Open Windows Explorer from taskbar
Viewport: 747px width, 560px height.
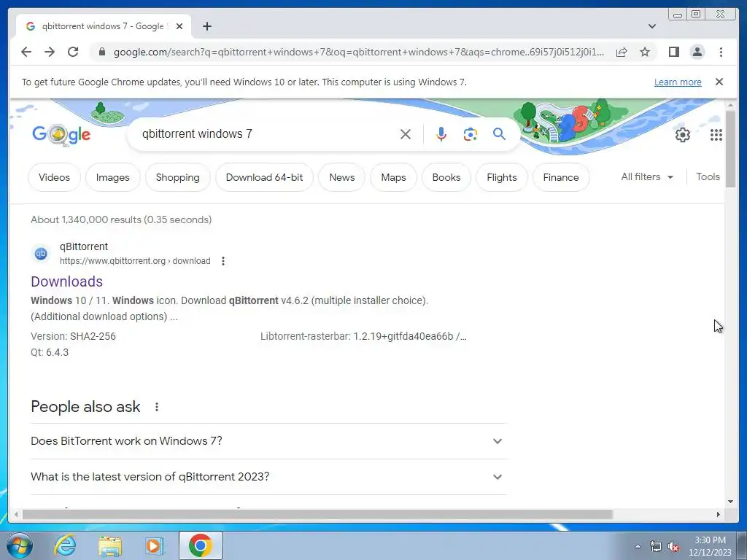click(x=110, y=545)
